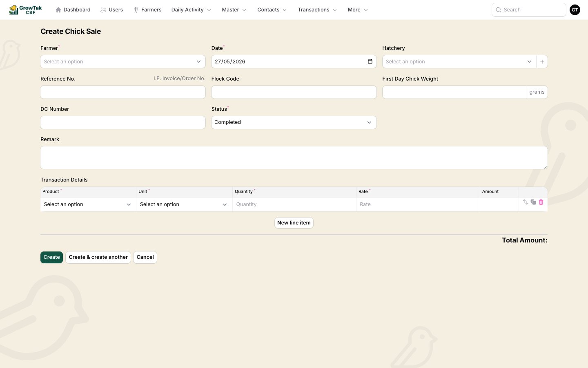Open the Product select dropdown
The height and width of the screenshot is (368, 588).
coord(88,204)
